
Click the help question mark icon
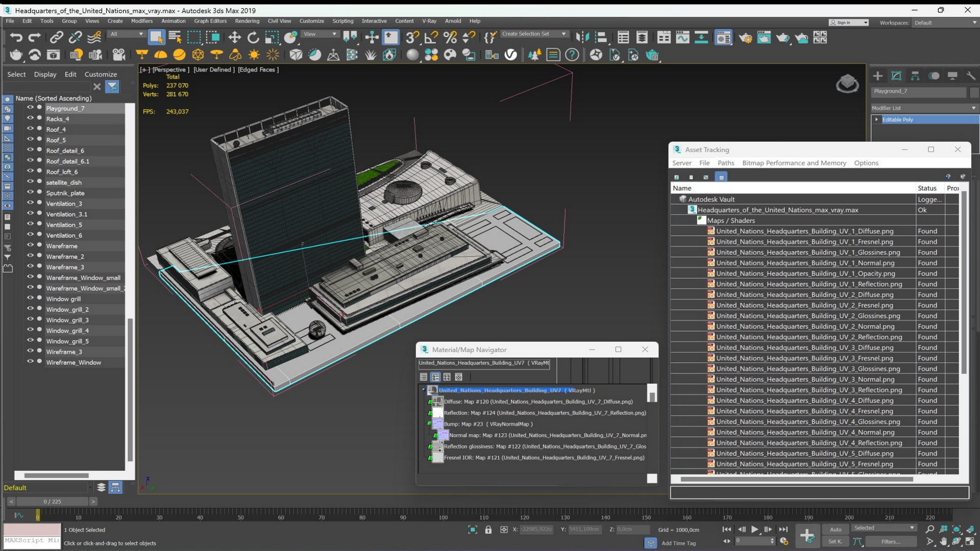click(x=572, y=55)
